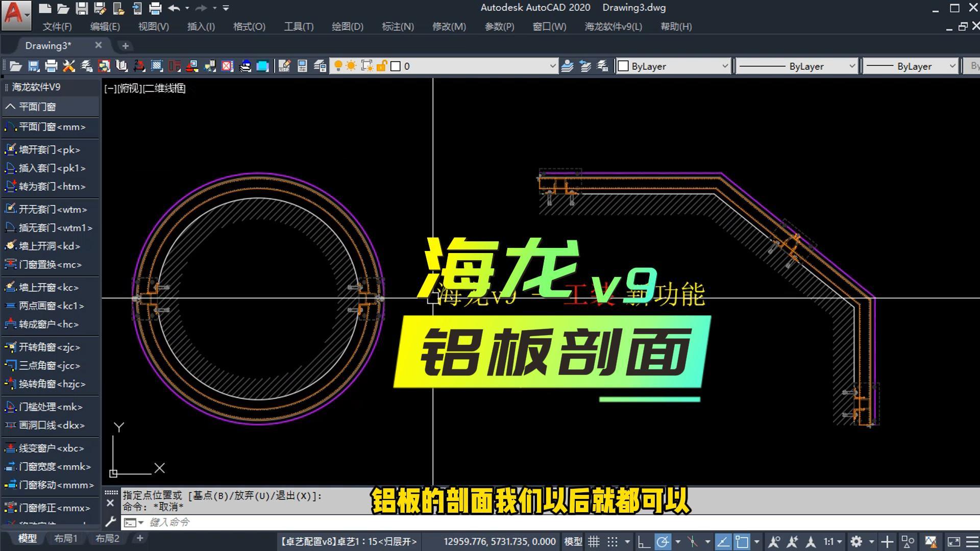Open the 绘图(D) menu
This screenshot has height=551, width=980.
point(348,27)
